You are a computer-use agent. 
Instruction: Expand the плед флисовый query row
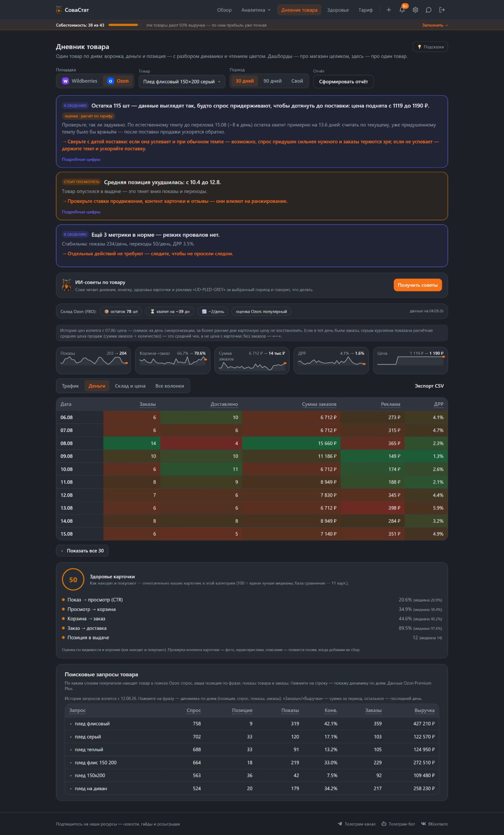pyautogui.click(x=252, y=724)
